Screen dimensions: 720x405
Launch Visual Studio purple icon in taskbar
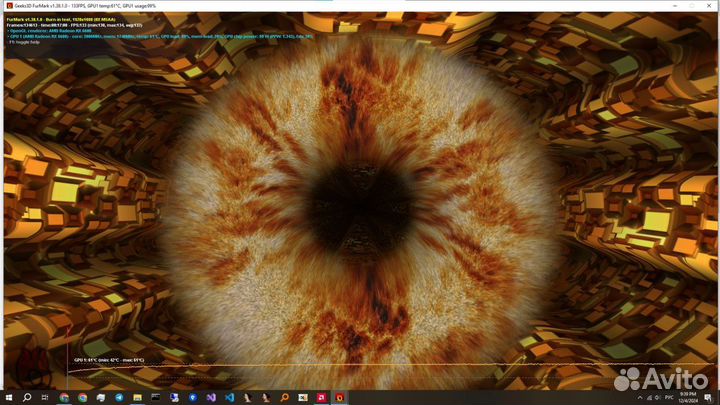[211, 397]
